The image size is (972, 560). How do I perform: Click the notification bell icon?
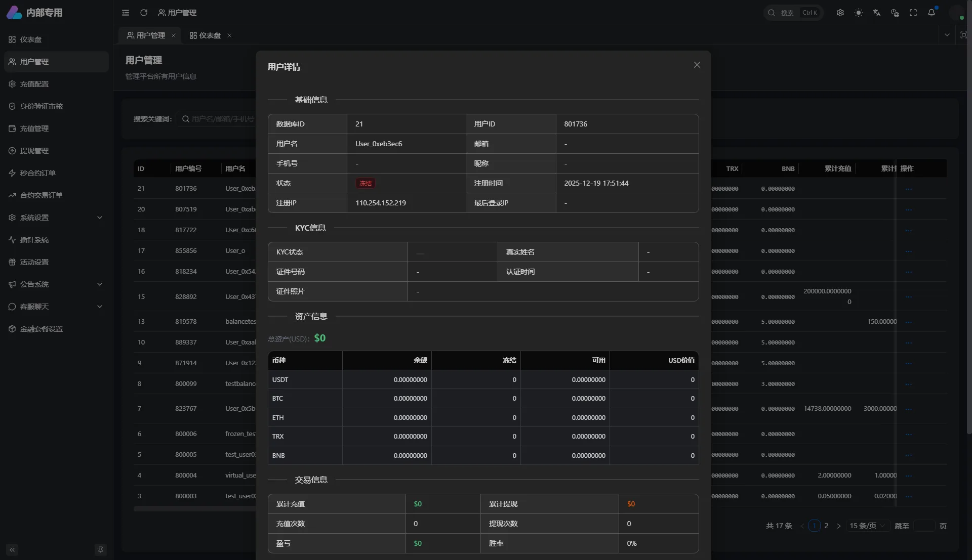tap(931, 13)
